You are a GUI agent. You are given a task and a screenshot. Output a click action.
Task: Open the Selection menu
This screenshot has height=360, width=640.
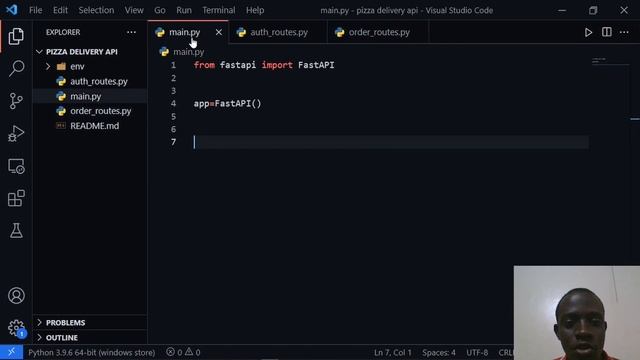click(x=96, y=10)
